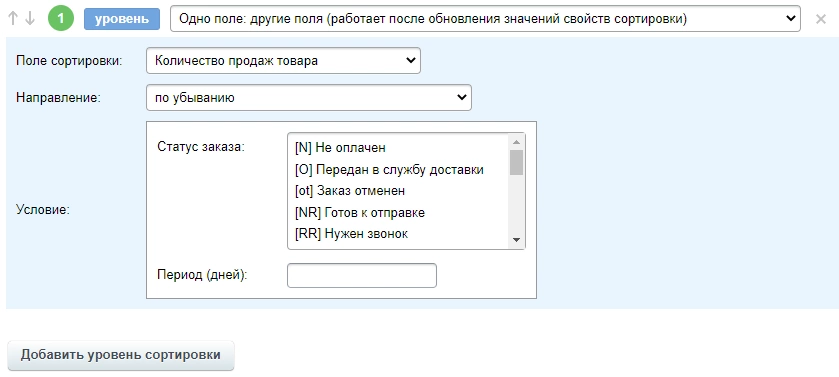Open the 'Одно поле: другие поля' dropdown
This screenshot has width=839, height=377.
pyautogui.click(x=485, y=19)
